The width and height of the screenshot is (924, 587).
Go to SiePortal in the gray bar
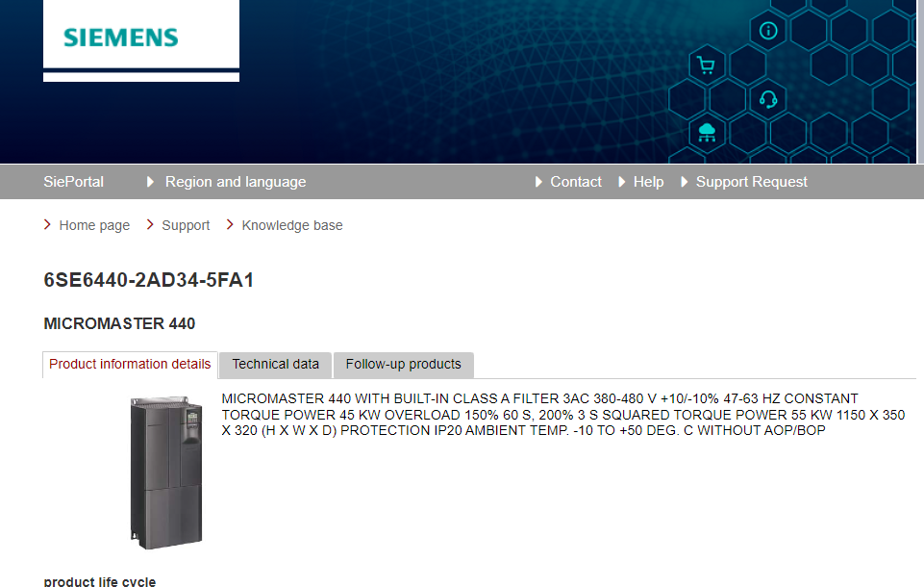point(73,182)
